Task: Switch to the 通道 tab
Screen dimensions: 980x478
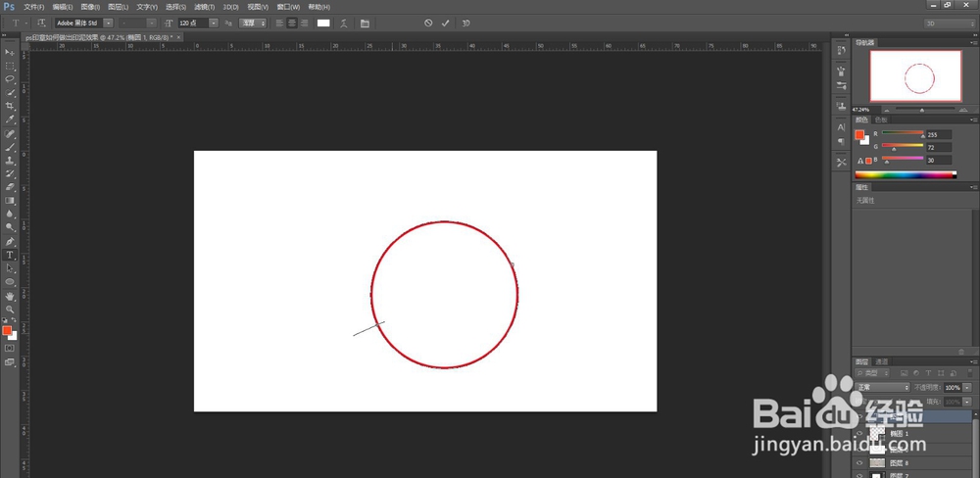Action: tap(881, 361)
